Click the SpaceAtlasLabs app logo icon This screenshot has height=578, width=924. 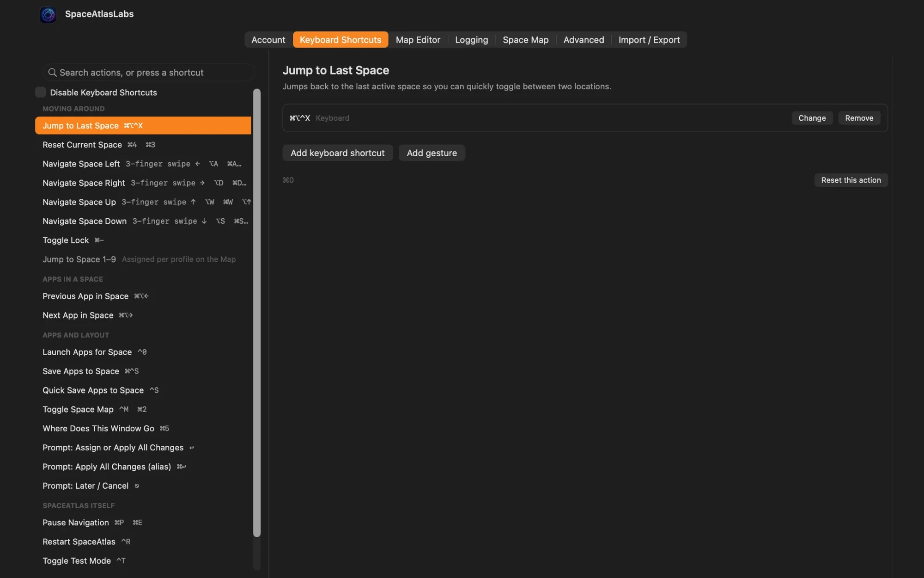click(x=48, y=14)
